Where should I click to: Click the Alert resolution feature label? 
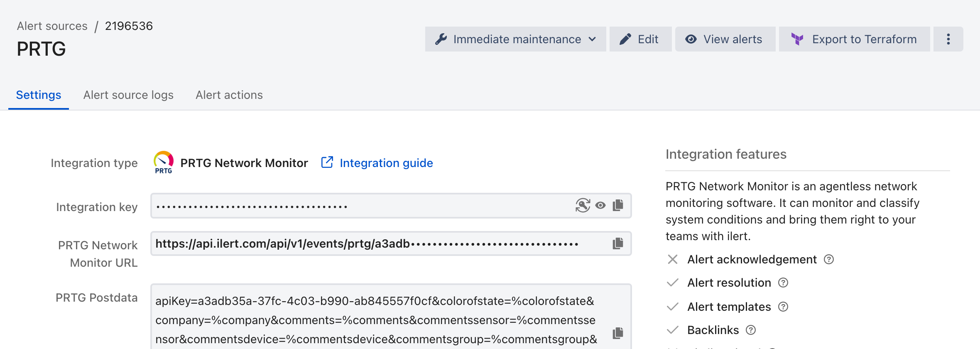729,283
